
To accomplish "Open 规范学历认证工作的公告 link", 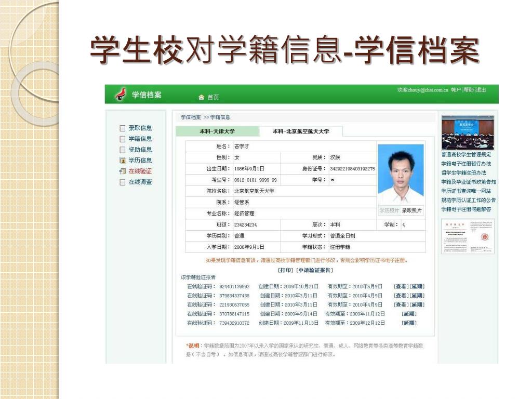I will click(x=469, y=200).
